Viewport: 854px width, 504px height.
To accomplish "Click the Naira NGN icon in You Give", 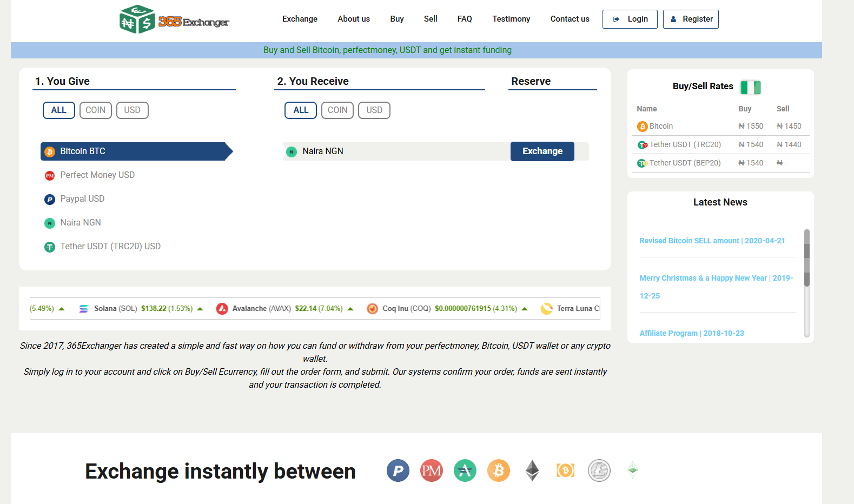I will [x=50, y=223].
